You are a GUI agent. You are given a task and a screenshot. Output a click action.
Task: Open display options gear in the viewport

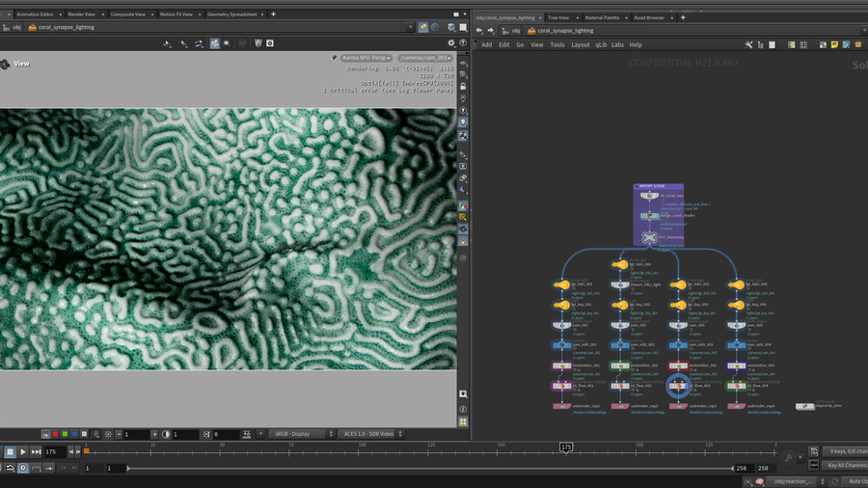click(x=450, y=43)
